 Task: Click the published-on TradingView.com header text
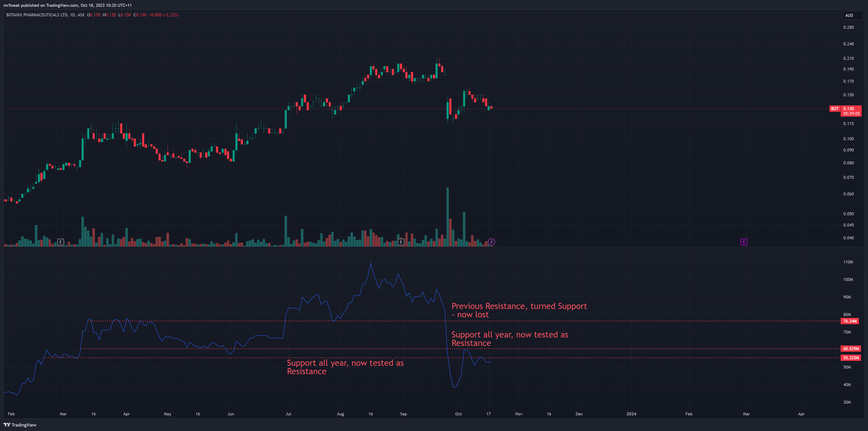67,5
